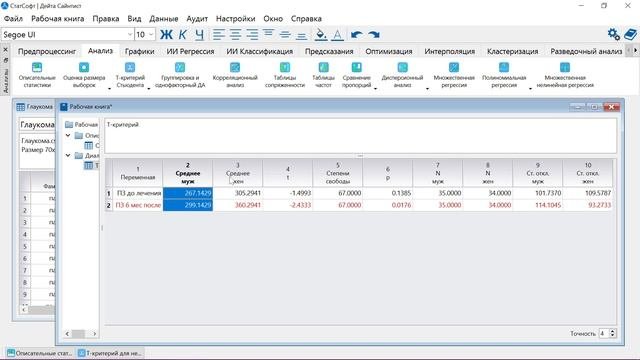Select the Среднее жен column header

pyautogui.click(x=238, y=173)
